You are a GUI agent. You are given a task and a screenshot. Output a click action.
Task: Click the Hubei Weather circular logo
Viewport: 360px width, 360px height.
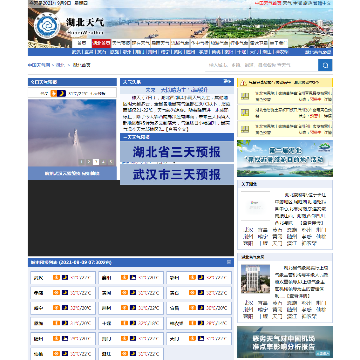(47, 25)
